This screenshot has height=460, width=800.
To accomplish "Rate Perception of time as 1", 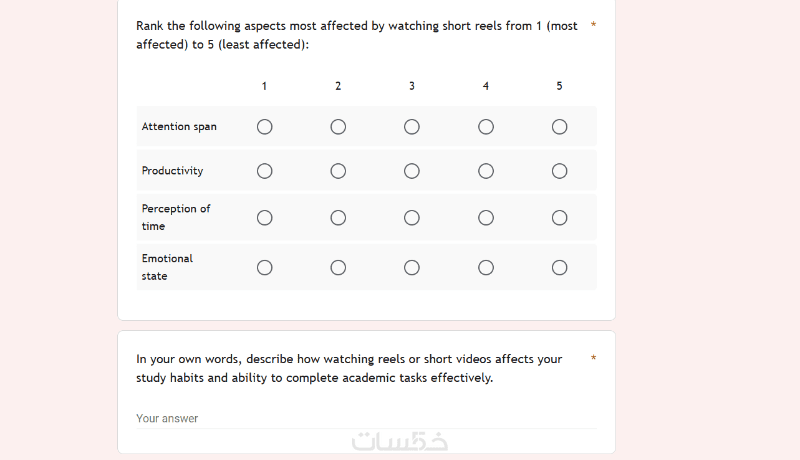I will 264,217.
